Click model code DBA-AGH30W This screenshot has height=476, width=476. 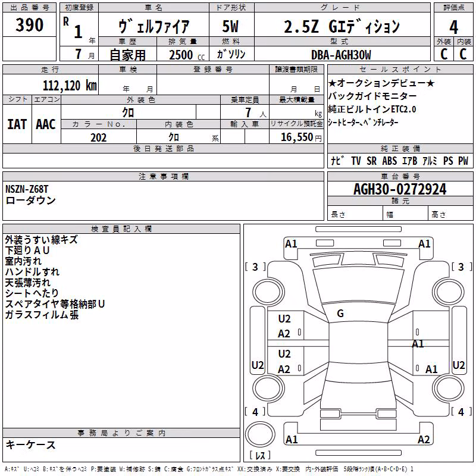coord(341,55)
